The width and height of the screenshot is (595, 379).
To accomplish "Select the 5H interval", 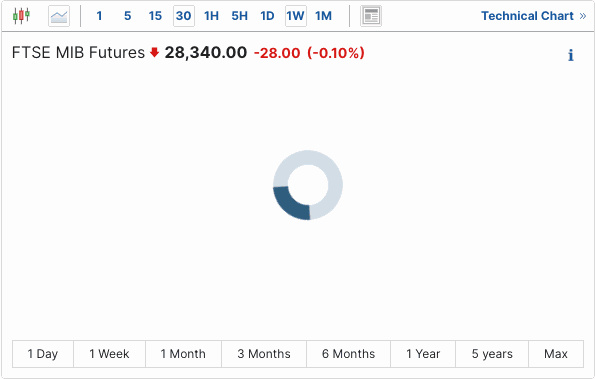I will [239, 16].
